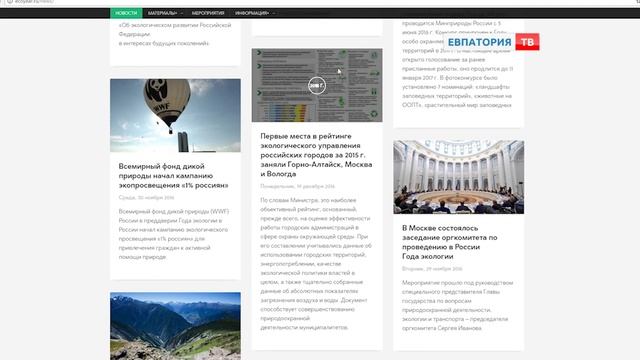Click the text 'Мероприятие прошло под руководством'
This screenshot has width=640, height=360.
[x=458, y=282]
